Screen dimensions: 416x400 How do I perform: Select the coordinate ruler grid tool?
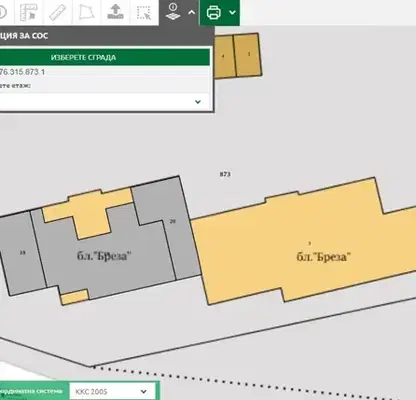[x=29, y=12]
